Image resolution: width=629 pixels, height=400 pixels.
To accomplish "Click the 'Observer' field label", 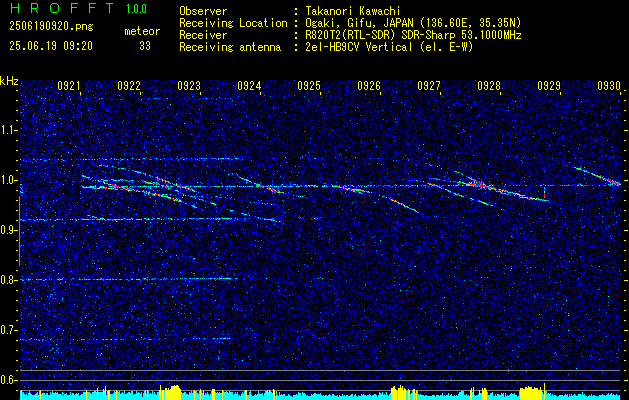I will pyautogui.click(x=203, y=11).
